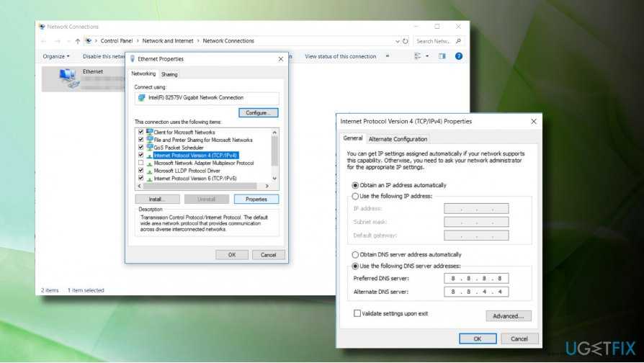Click the Internet Protocol Version 6 icon
This screenshot has width=644, height=363.
pos(150,179)
